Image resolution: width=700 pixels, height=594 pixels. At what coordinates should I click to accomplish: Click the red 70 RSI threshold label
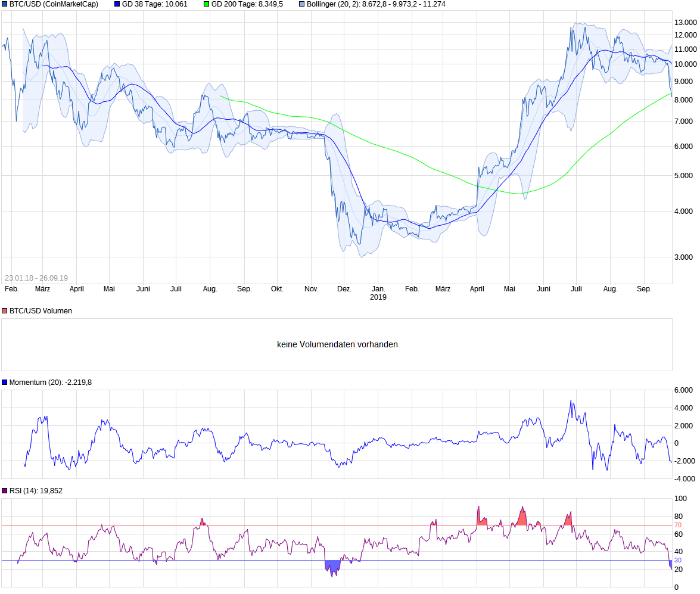click(678, 525)
